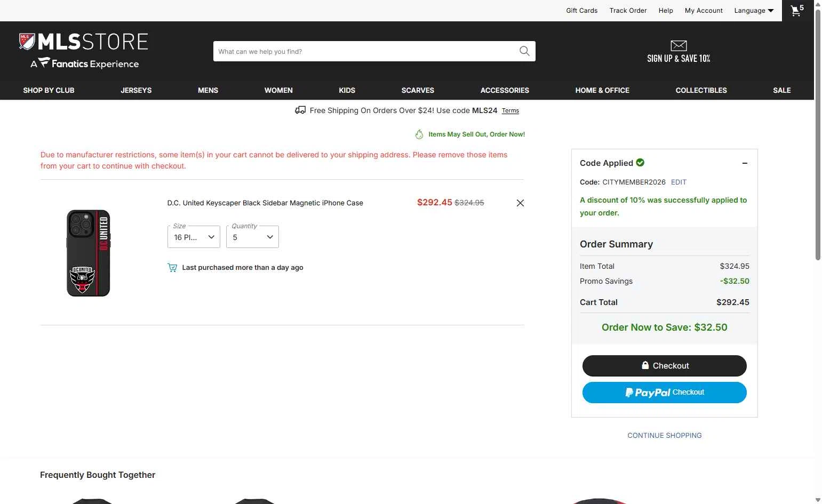Open the Size dropdown

pyautogui.click(x=194, y=237)
